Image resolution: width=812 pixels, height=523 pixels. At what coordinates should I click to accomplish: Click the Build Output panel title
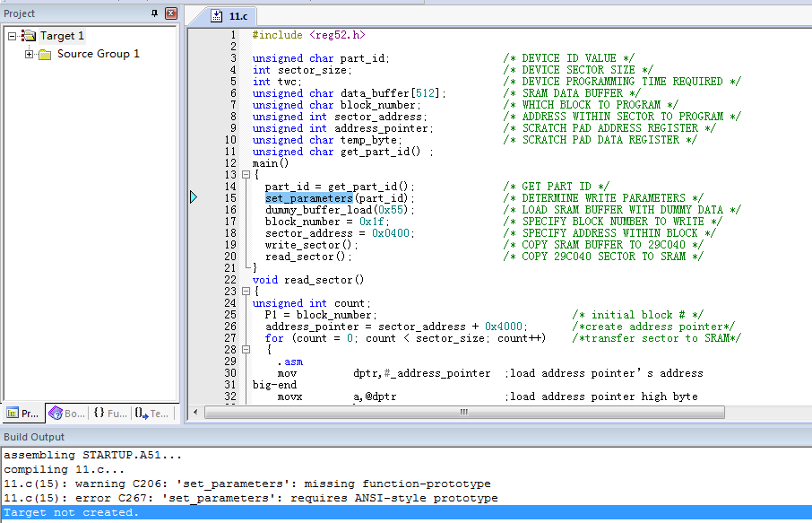(x=34, y=437)
